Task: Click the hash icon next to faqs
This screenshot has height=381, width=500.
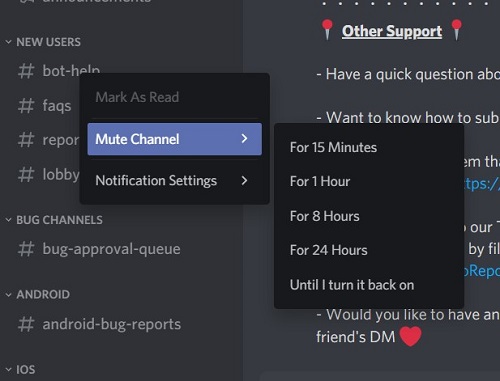Action: (26, 106)
